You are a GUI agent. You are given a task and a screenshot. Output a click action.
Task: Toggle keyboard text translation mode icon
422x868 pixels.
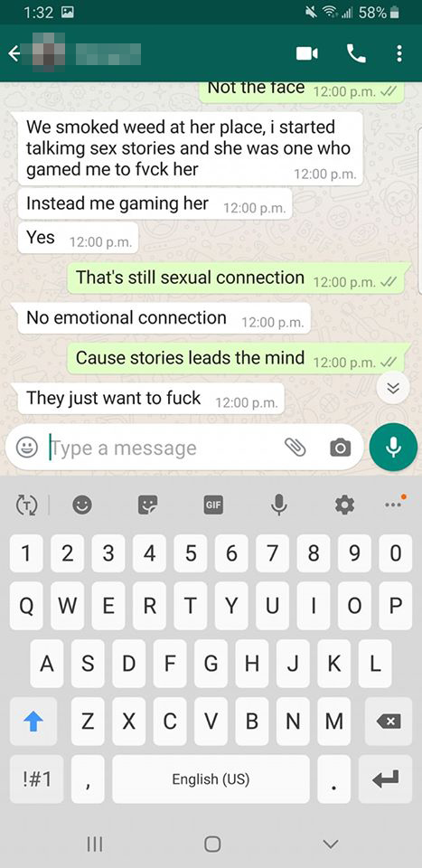click(26, 505)
